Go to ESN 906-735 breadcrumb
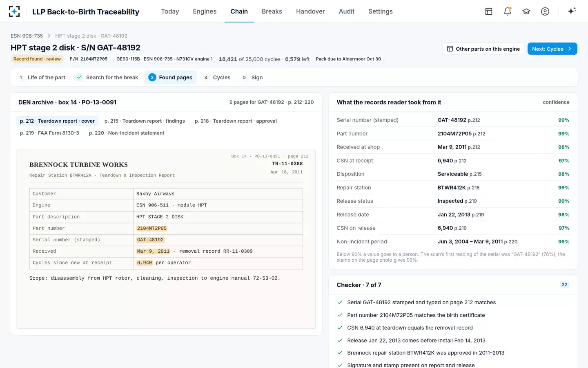 pyautogui.click(x=27, y=36)
